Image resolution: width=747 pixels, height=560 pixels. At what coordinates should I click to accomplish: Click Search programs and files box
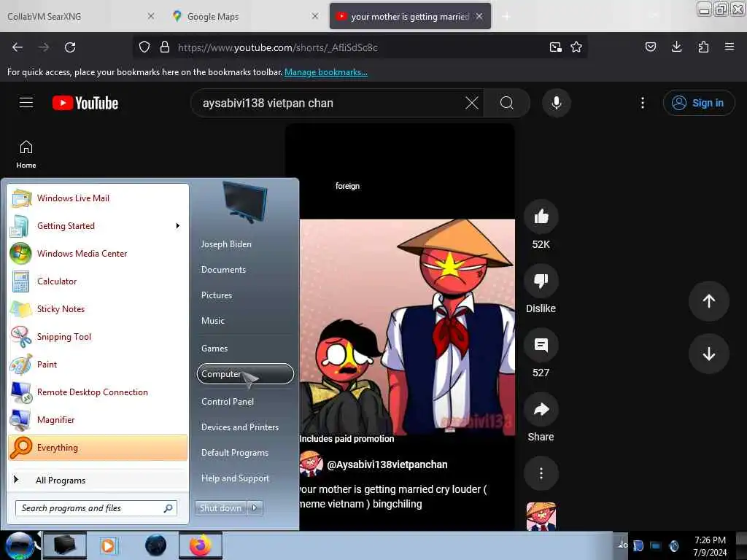pyautogui.click(x=96, y=508)
